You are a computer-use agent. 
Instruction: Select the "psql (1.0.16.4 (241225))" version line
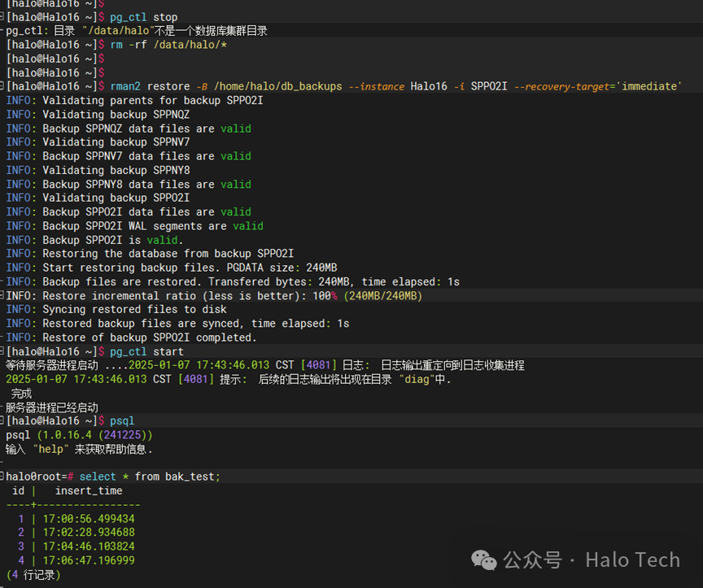79,435
